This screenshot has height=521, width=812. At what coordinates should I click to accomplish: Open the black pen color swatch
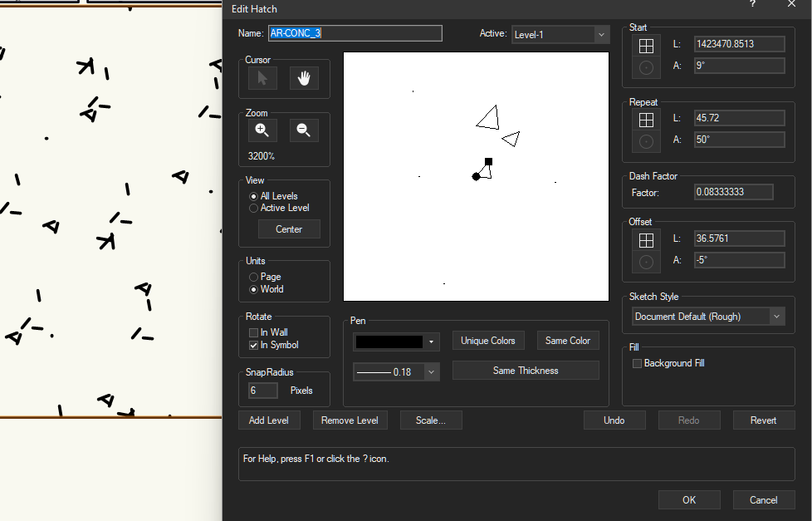[x=395, y=342]
